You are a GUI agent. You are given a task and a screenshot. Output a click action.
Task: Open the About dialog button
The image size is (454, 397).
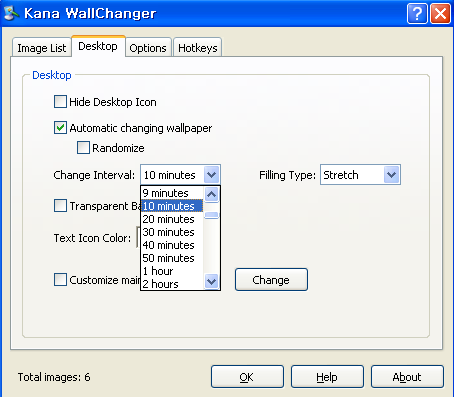(x=407, y=377)
